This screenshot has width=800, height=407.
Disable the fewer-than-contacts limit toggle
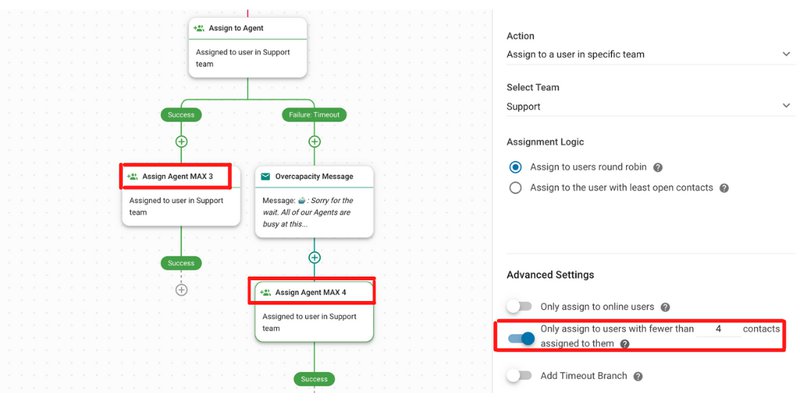point(521,338)
